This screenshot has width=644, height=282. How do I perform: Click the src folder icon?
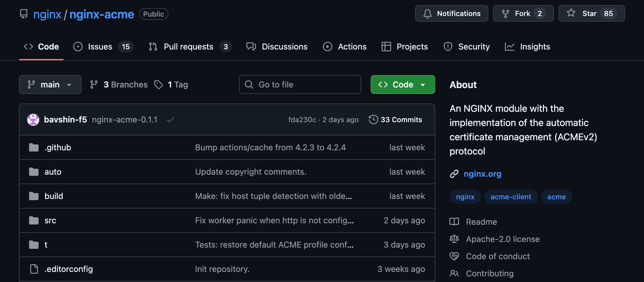point(34,220)
